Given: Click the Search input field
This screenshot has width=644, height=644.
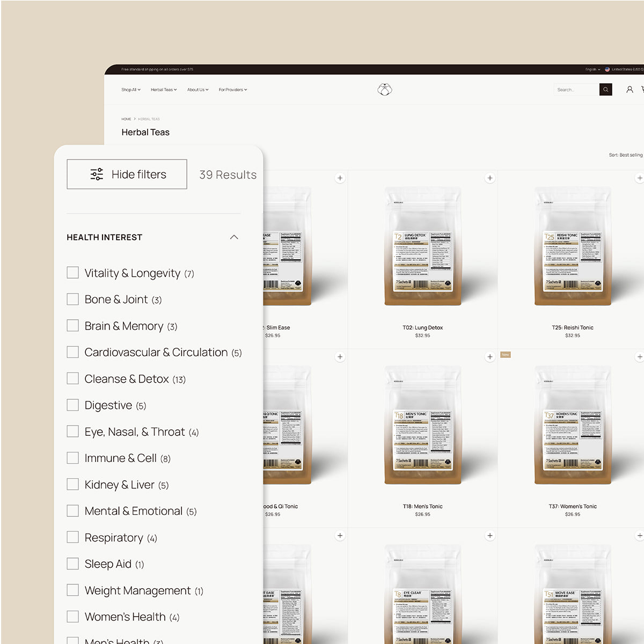Looking at the screenshot, I should [x=576, y=90].
